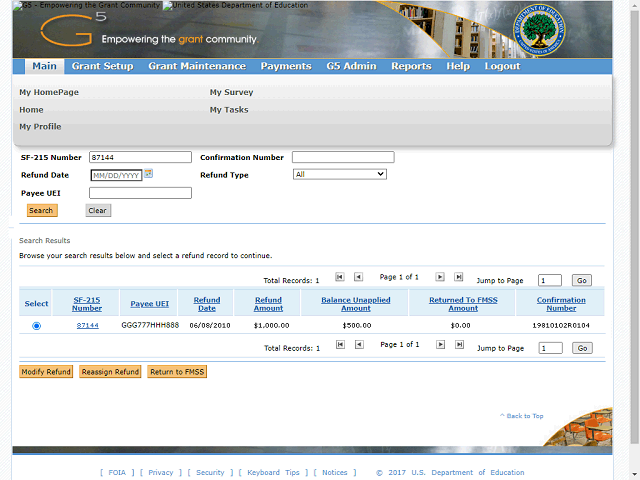Click the Modify Refund button
640x480 pixels.
46,372
